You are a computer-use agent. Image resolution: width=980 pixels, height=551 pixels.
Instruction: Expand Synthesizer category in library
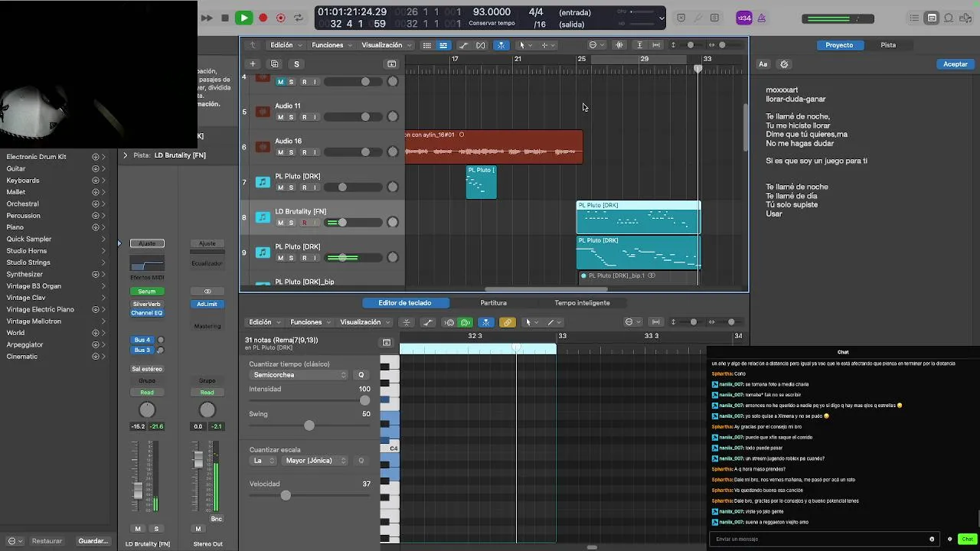[103, 274]
